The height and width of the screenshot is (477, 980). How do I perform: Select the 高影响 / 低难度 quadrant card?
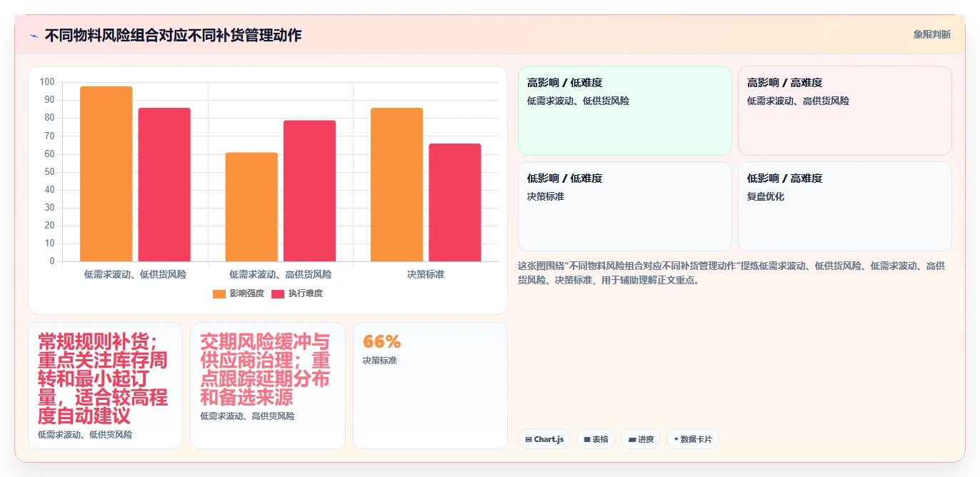click(625, 111)
